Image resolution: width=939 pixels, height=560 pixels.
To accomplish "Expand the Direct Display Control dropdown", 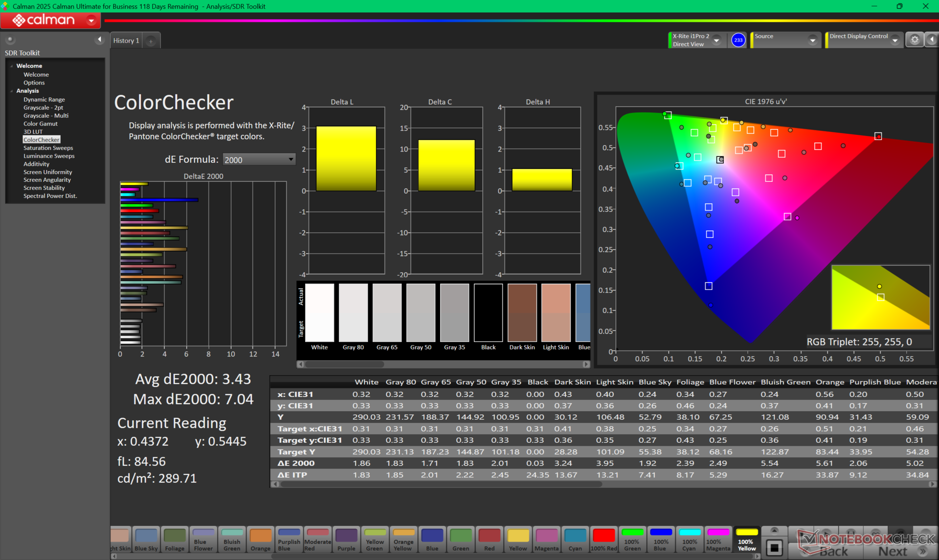I will (894, 41).
